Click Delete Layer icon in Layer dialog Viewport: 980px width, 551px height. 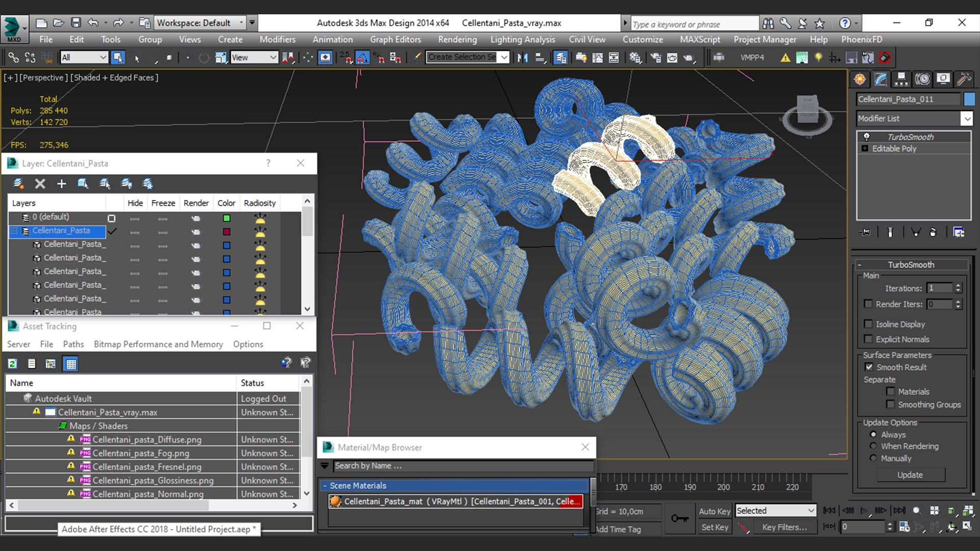40,184
